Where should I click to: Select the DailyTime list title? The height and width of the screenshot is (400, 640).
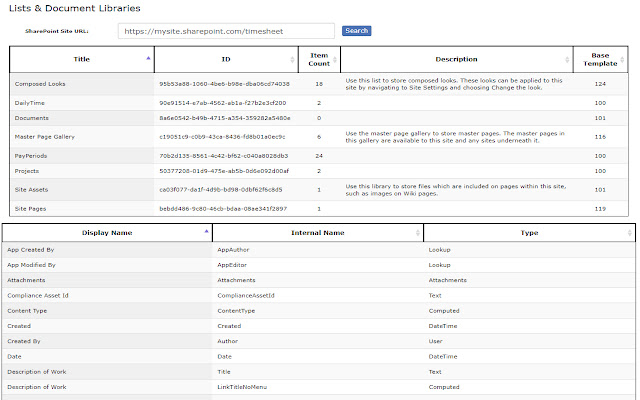tap(29, 103)
